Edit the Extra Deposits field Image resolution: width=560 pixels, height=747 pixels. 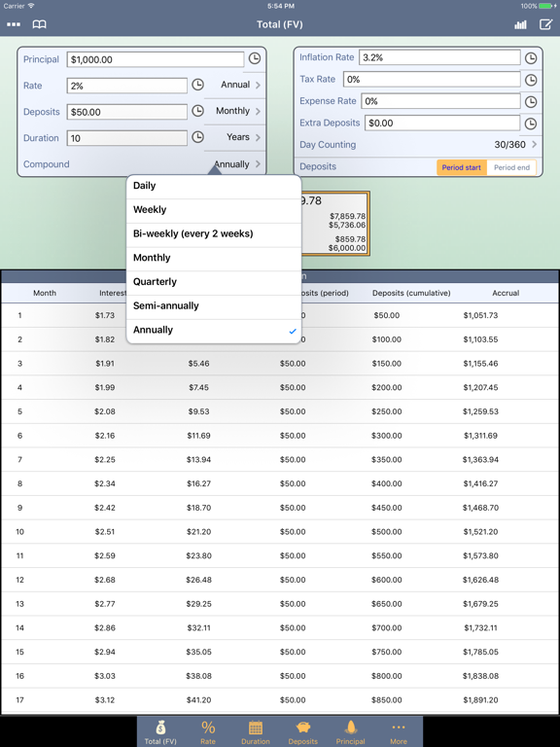[x=442, y=124]
